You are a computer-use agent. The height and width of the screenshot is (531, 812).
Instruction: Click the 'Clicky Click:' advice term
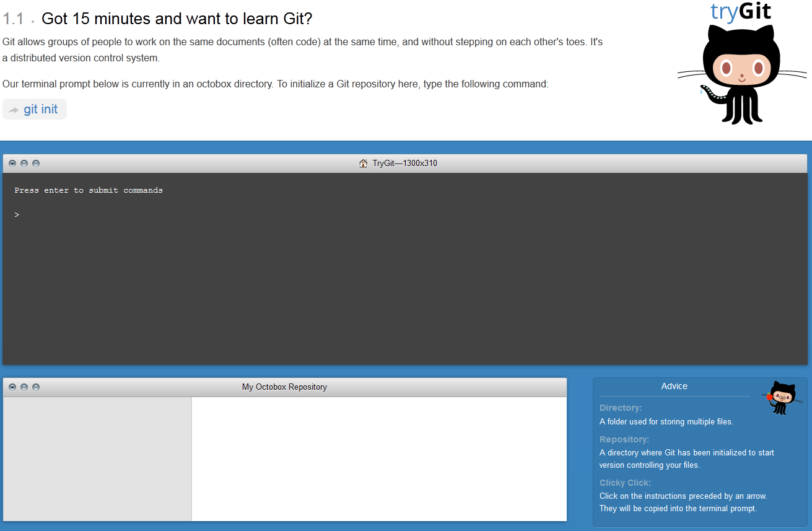(x=625, y=483)
